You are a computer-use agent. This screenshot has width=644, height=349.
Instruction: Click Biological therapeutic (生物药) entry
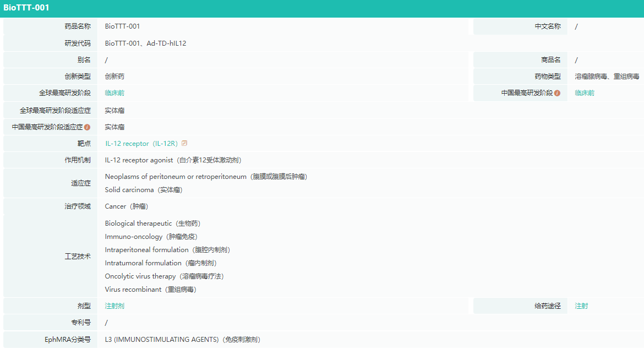pyautogui.click(x=153, y=223)
